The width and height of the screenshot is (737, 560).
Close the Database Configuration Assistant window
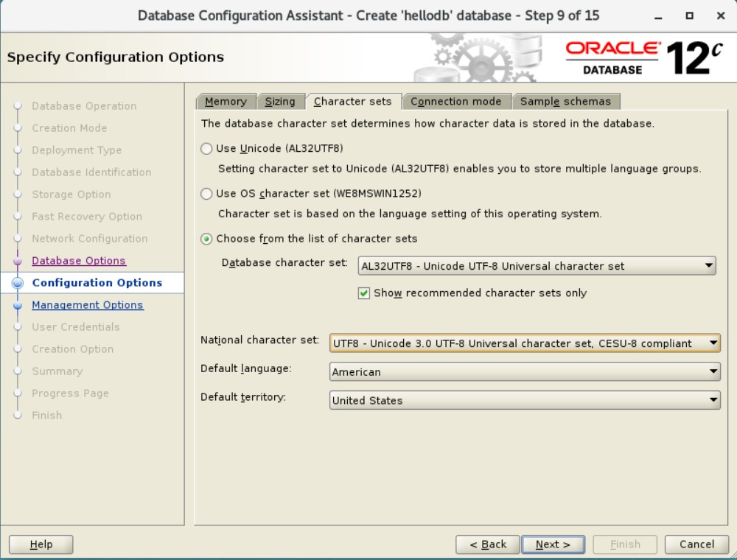tap(721, 16)
